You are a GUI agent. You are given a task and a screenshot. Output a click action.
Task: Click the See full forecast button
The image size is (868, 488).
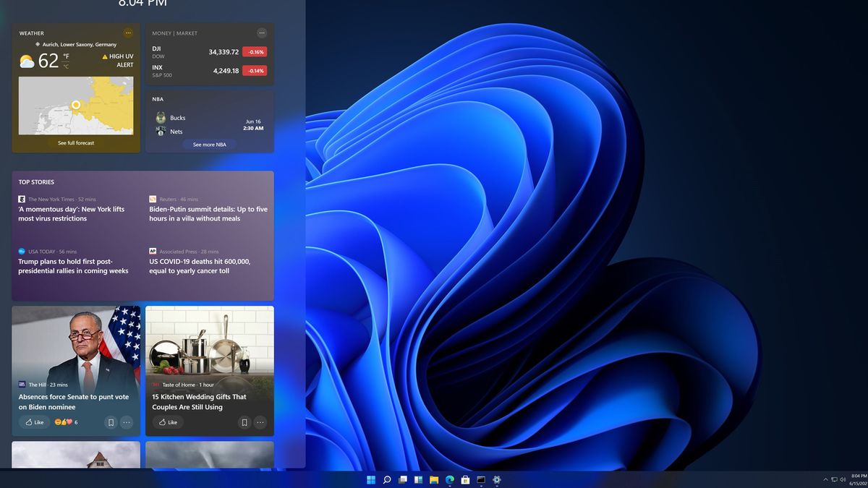[76, 143]
